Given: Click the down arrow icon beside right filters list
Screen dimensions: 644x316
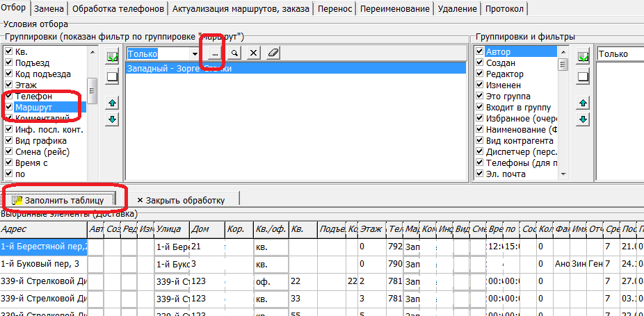Looking at the screenshot, I should 583,119.
